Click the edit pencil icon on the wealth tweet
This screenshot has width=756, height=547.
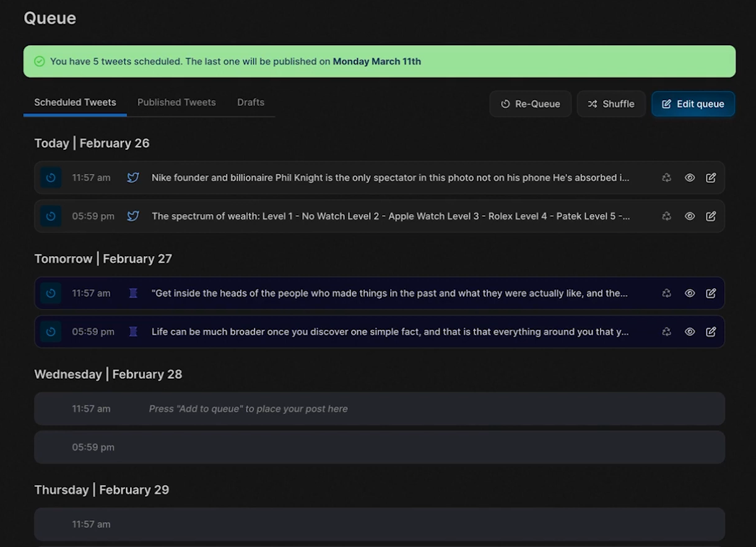click(x=711, y=216)
